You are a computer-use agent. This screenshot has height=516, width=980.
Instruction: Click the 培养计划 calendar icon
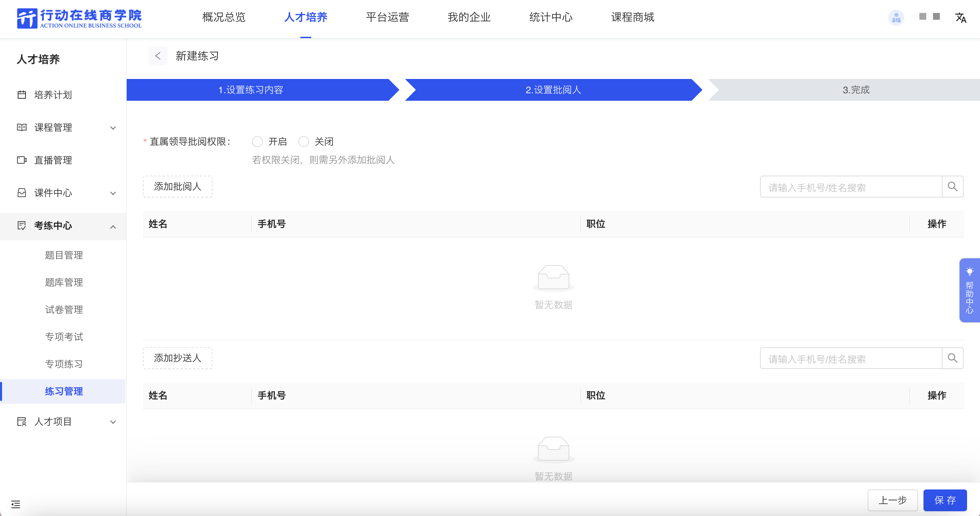click(x=22, y=95)
